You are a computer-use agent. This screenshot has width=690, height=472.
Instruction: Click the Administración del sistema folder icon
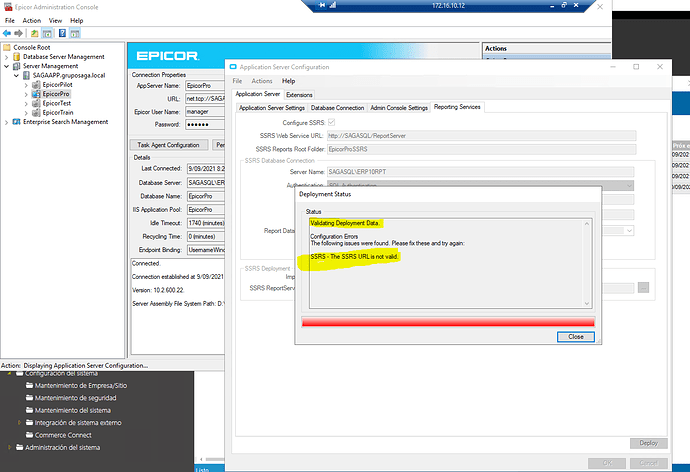coord(20,447)
